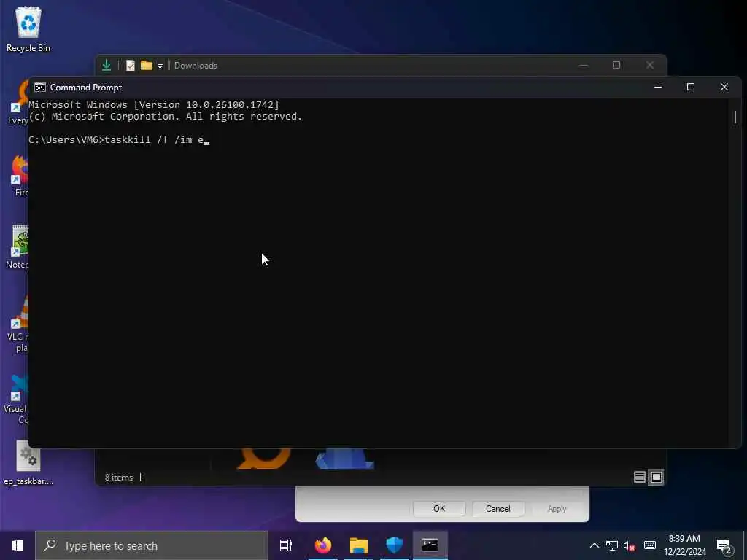Click the Command Prompt title bar icon
This screenshot has height=560, width=747.
[x=40, y=87]
